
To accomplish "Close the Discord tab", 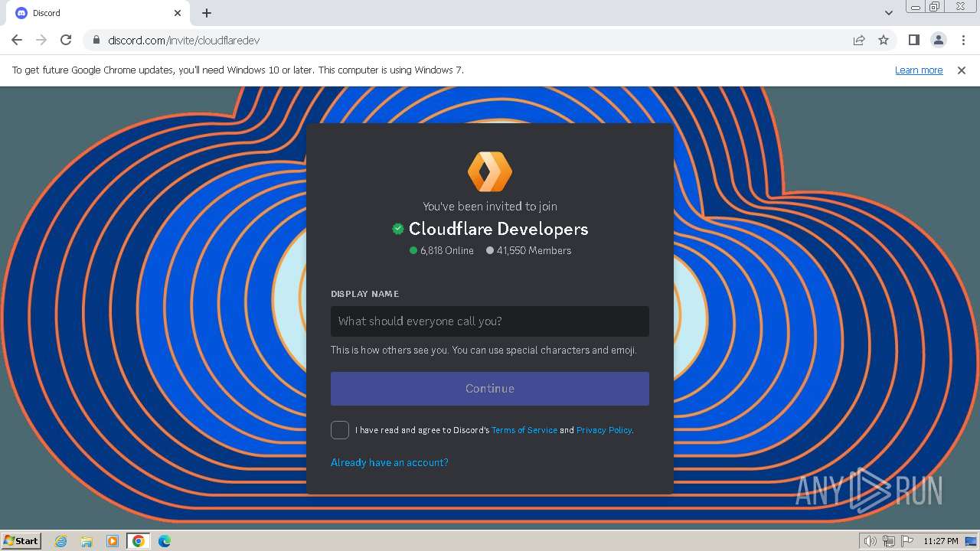I will pyautogui.click(x=178, y=13).
